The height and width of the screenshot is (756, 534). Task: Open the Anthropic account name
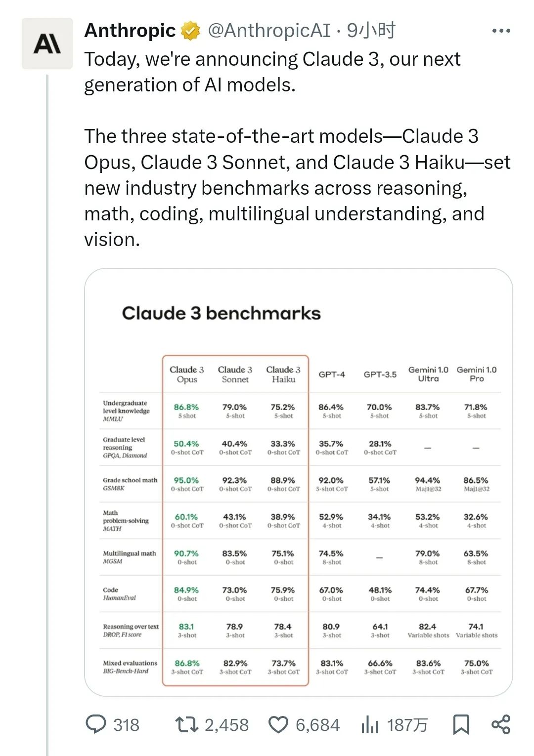130,31
